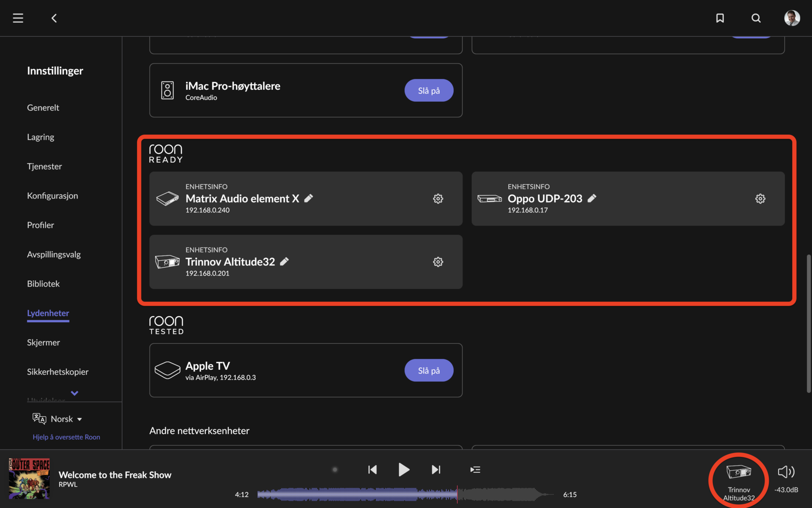Open settings gear for Trinnov Altitude32
Screen dimensions: 812x508
pyautogui.click(x=438, y=262)
